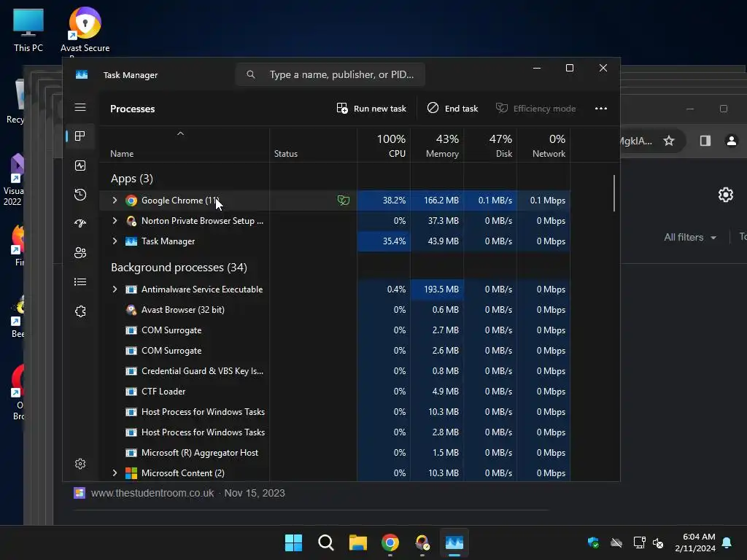Switch to Norton browser setup on taskbar
Viewport: 747px width, 560px height.
tap(422, 542)
